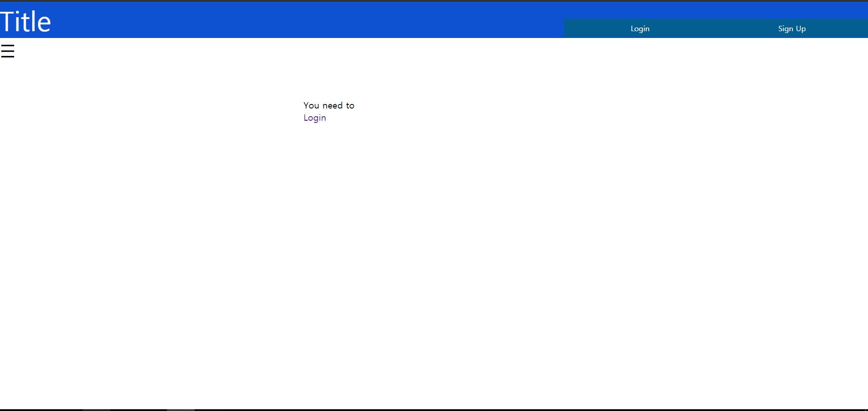The image size is (868, 411).
Task: Follow the purple Login link
Action: point(314,118)
